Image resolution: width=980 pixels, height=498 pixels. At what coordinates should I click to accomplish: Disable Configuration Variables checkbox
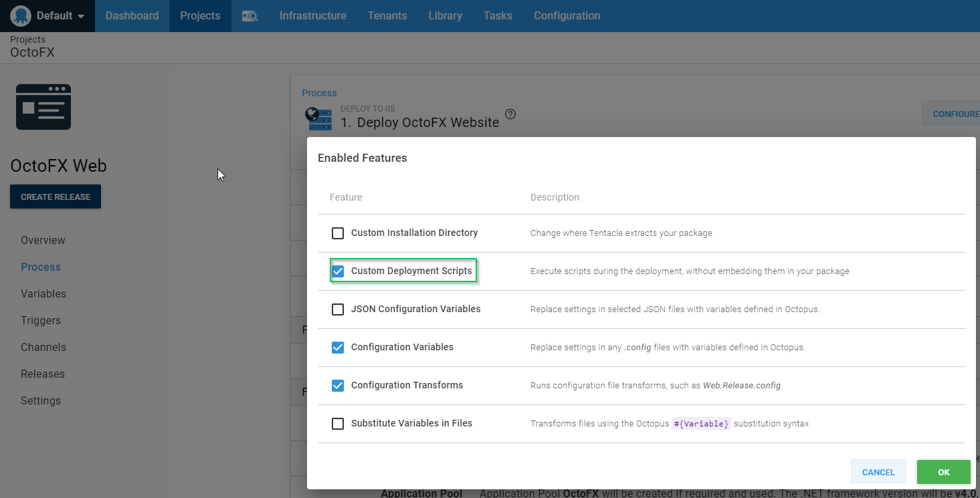click(338, 348)
